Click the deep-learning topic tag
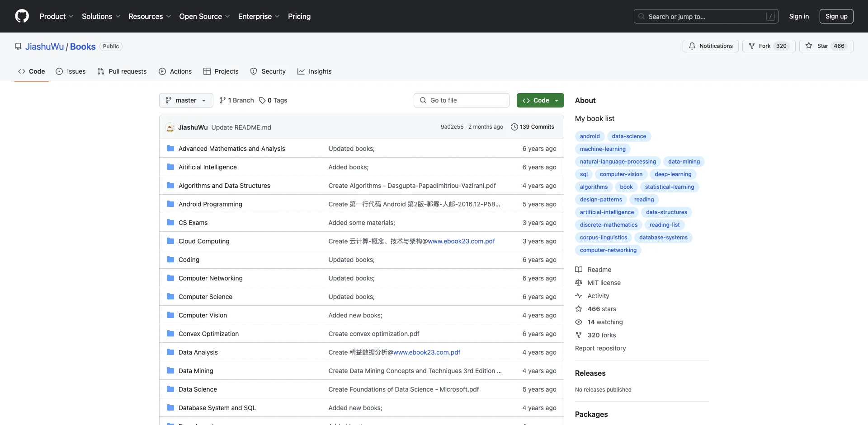 pyautogui.click(x=673, y=174)
